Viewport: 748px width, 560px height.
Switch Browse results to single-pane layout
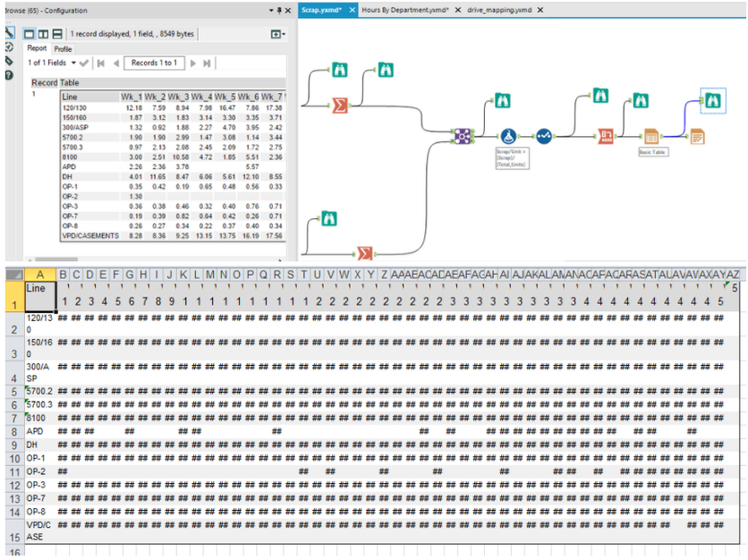click(x=30, y=34)
